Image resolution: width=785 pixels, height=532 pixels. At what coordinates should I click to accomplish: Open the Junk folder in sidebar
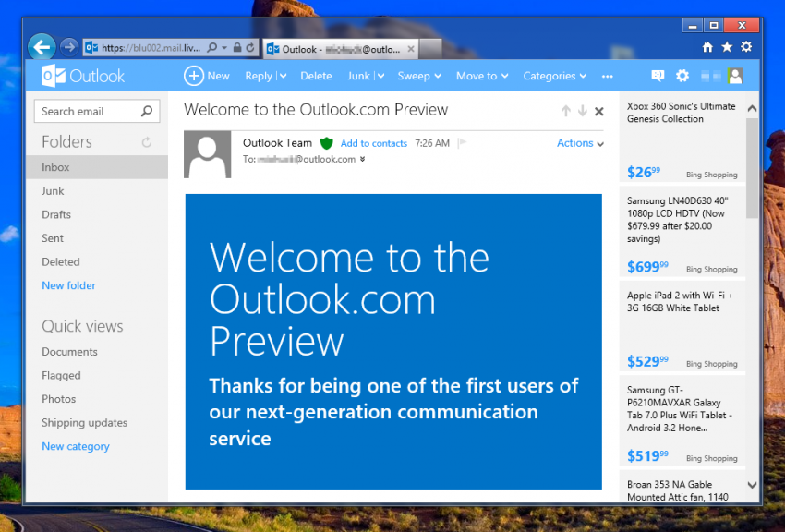(x=53, y=190)
